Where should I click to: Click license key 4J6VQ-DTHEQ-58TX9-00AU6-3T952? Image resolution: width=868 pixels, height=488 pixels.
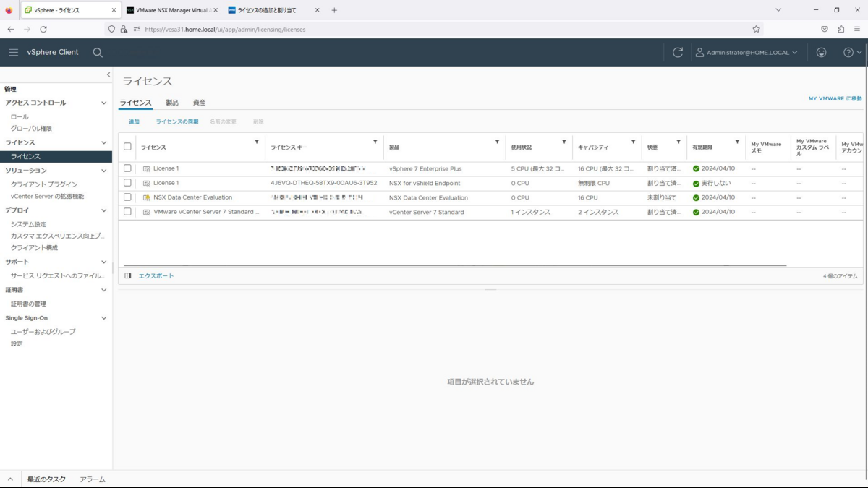pyautogui.click(x=323, y=183)
